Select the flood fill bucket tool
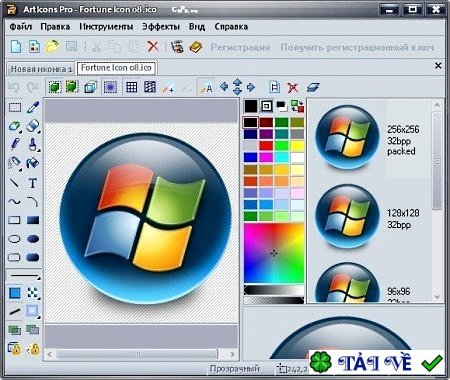The height and width of the screenshot is (380, 450). 33,163
